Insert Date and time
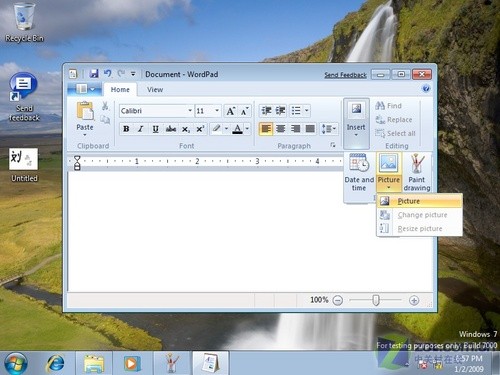 [x=359, y=173]
